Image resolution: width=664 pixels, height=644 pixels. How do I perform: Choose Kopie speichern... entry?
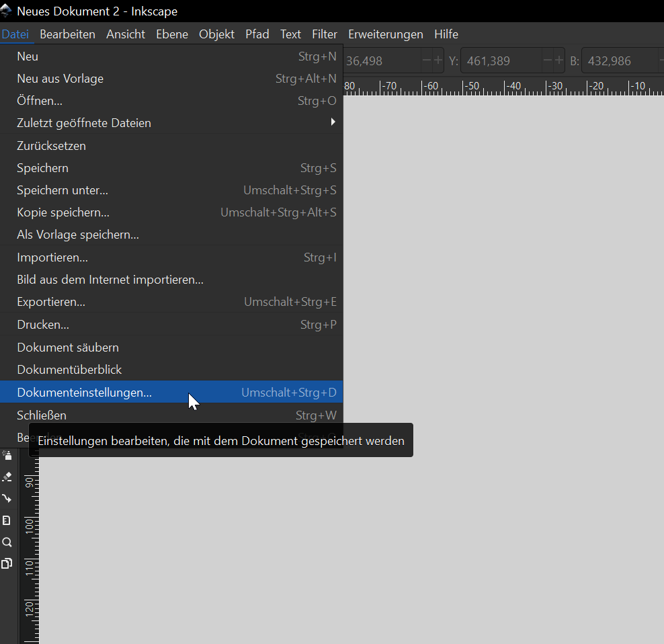point(171,212)
